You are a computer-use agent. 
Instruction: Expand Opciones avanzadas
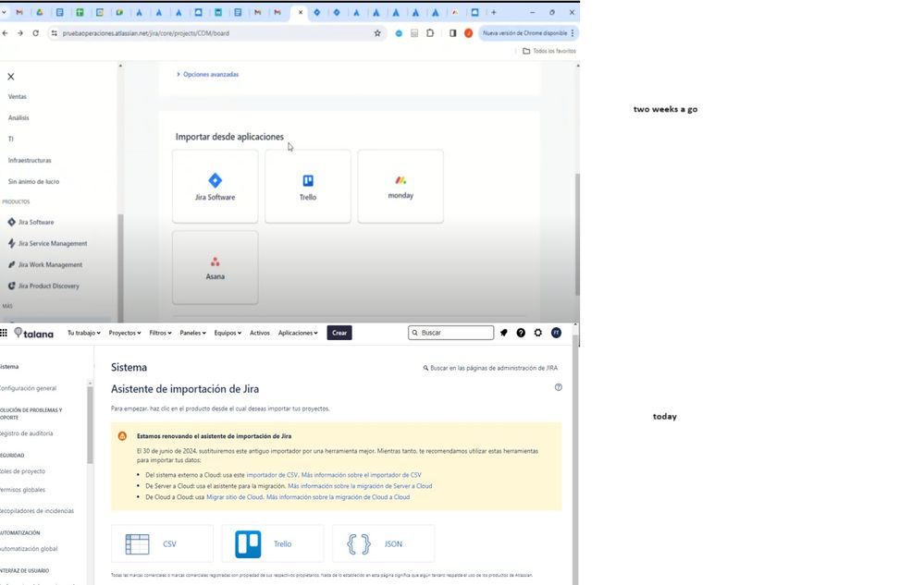click(x=207, y=74)
